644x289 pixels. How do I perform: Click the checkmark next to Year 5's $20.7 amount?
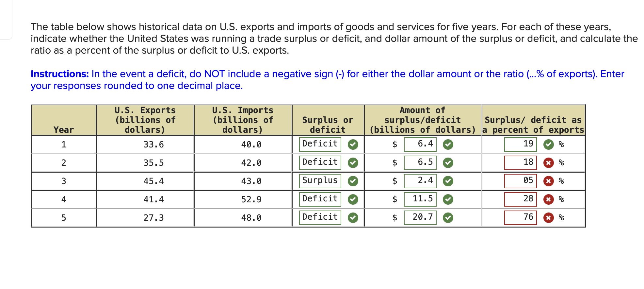(448, 217)
